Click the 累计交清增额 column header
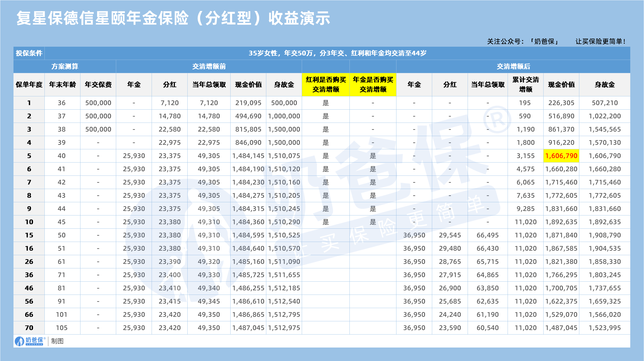Viewport: 644px width, 361px height. [525, 84]
